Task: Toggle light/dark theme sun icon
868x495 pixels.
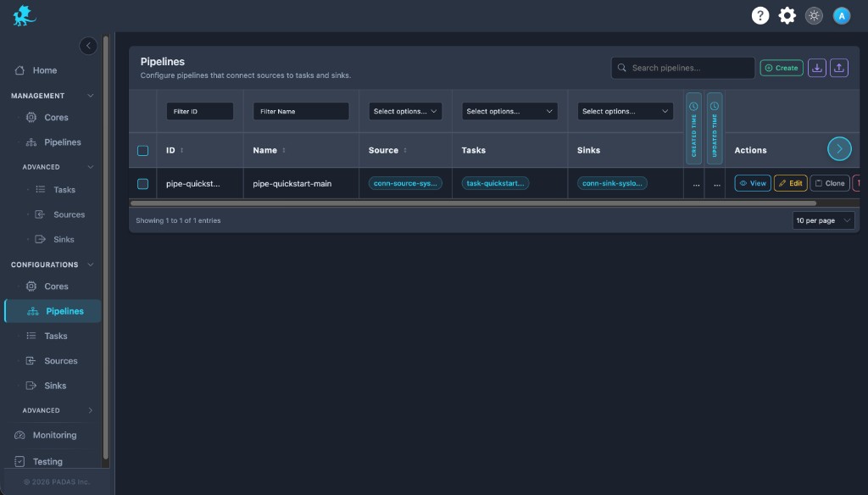Action: tap(814, 15)
